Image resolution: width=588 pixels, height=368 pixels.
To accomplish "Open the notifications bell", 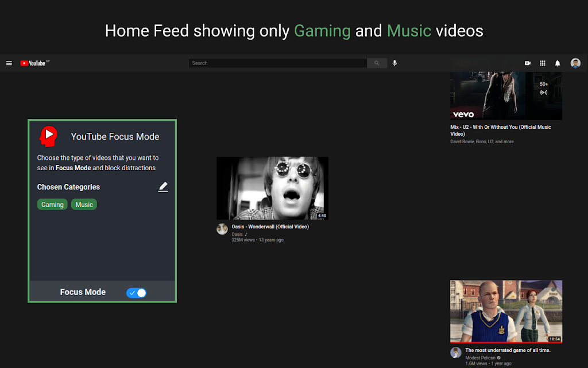I will (558, 63).
